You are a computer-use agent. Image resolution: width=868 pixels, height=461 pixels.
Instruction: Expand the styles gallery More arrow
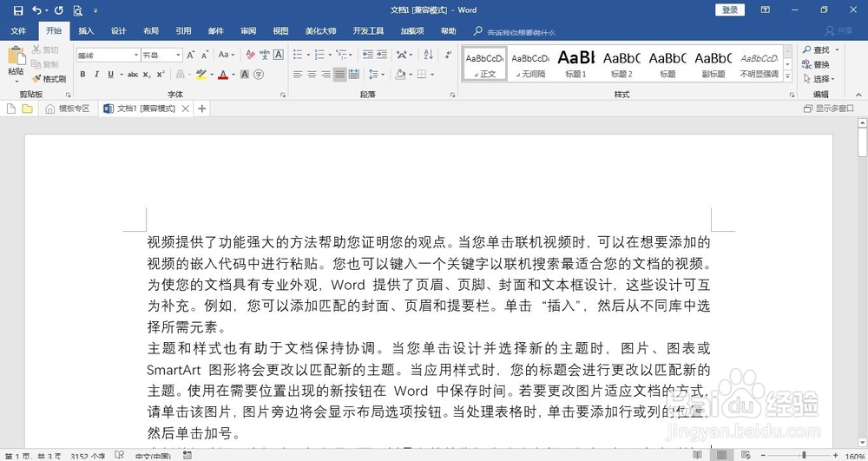(788, 76)
